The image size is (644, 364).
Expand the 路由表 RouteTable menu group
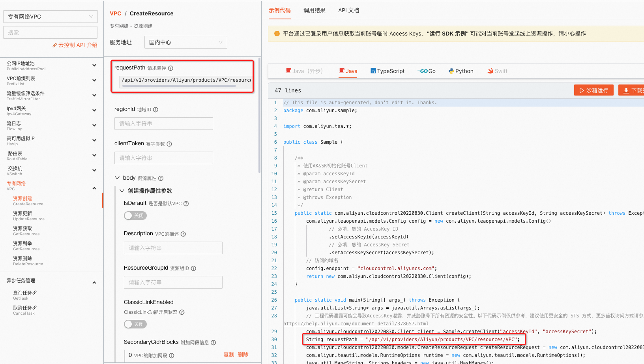click(x=94, y=156)
